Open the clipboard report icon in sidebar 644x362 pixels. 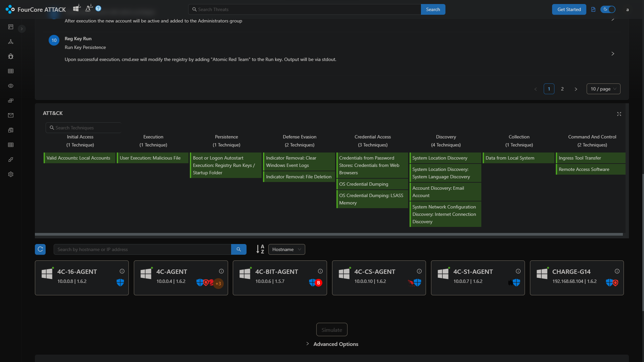(11, 130)
